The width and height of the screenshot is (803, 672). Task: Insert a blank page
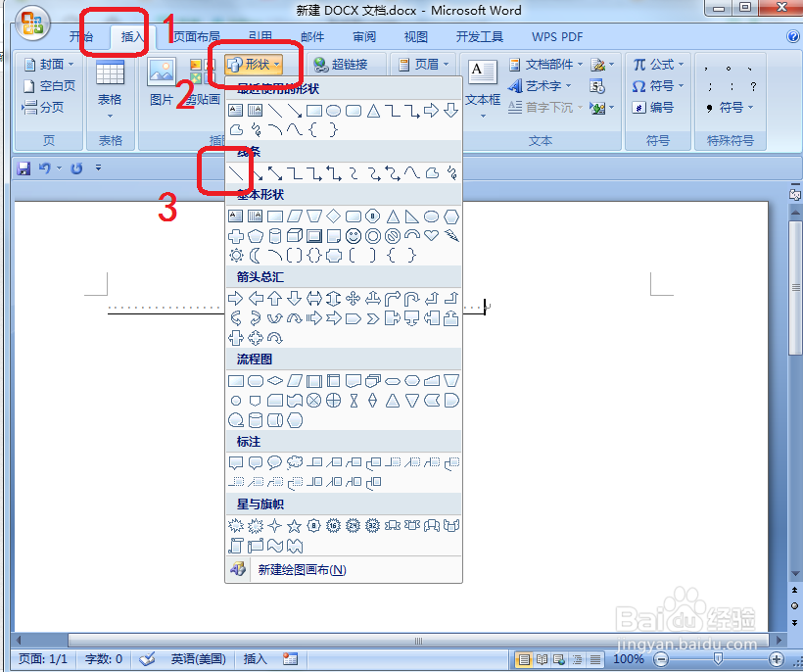point(49,85)
